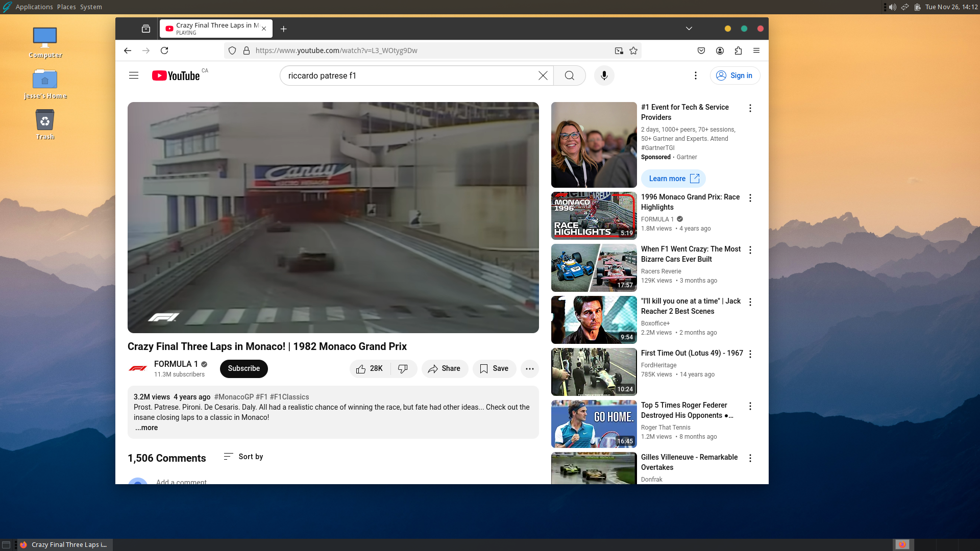Screen dimensions: 980x551
Task: Click the search magnifier button
Action: pos(570,76)
